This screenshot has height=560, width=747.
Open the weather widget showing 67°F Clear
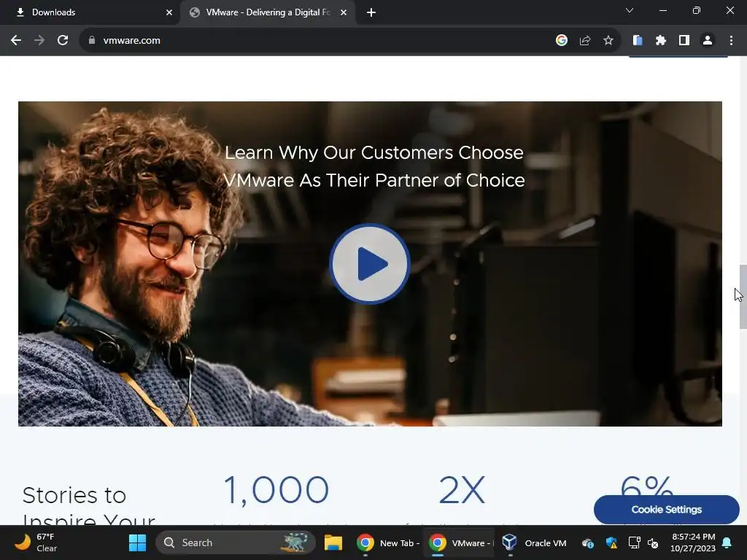pyautogui.click(x=36, y=542)
